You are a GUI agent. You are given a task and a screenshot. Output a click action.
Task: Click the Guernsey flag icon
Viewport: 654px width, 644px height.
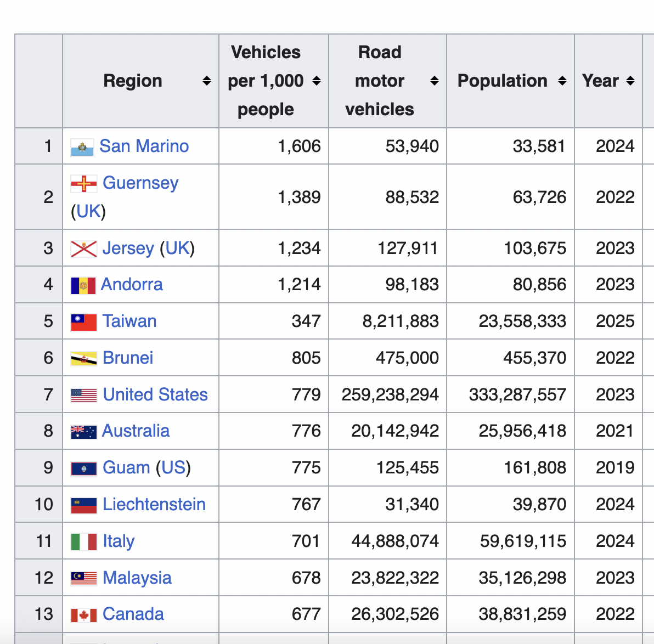pyautogui.click(x=83, y=183)
